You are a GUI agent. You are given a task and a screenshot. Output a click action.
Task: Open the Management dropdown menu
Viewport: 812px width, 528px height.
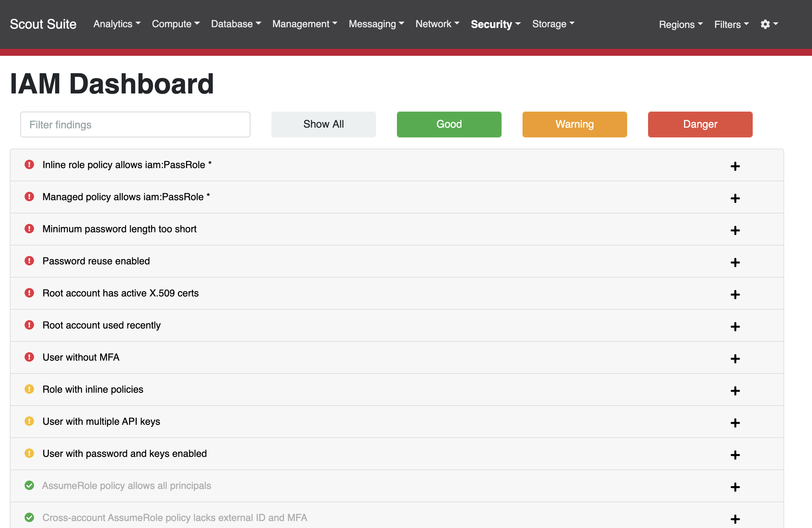(x=305, y=24)
